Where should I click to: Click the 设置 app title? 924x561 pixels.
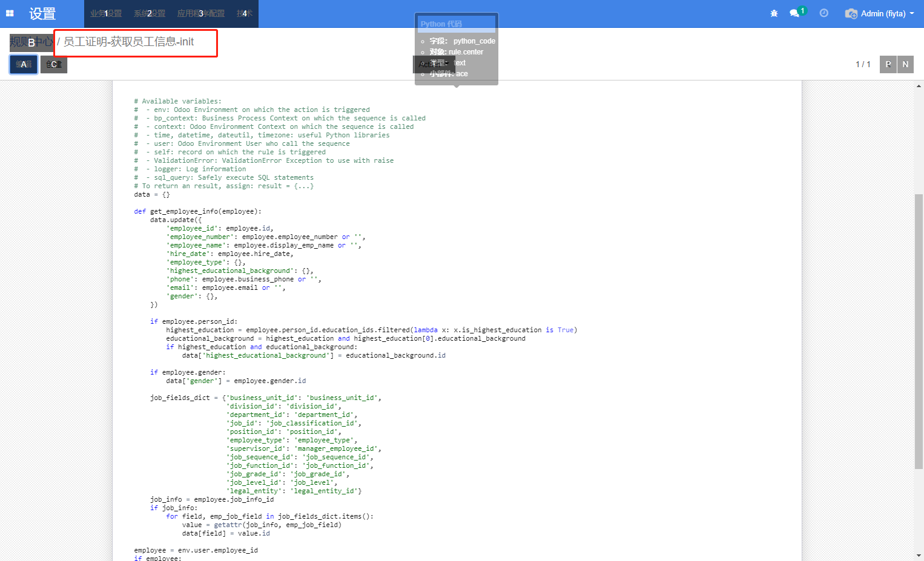tap(42, 13)
